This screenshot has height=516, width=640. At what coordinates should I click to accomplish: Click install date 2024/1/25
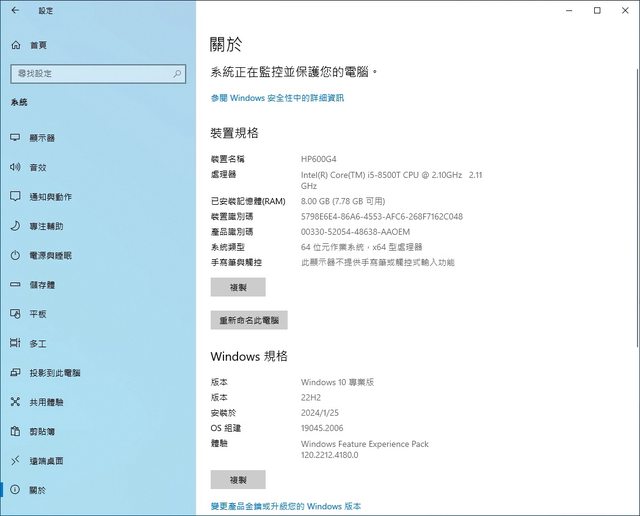click(x=320, y=413)
